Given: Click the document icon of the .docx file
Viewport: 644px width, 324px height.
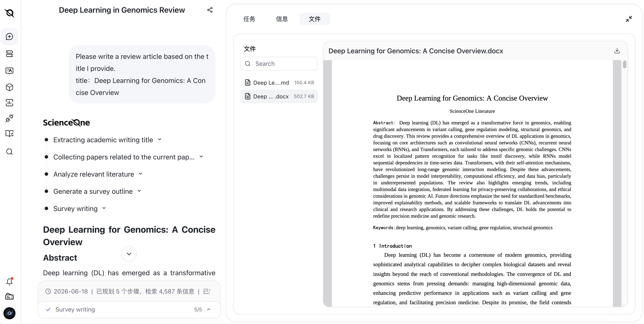Looking at the screenshot, I should click(x=247, y=96).
